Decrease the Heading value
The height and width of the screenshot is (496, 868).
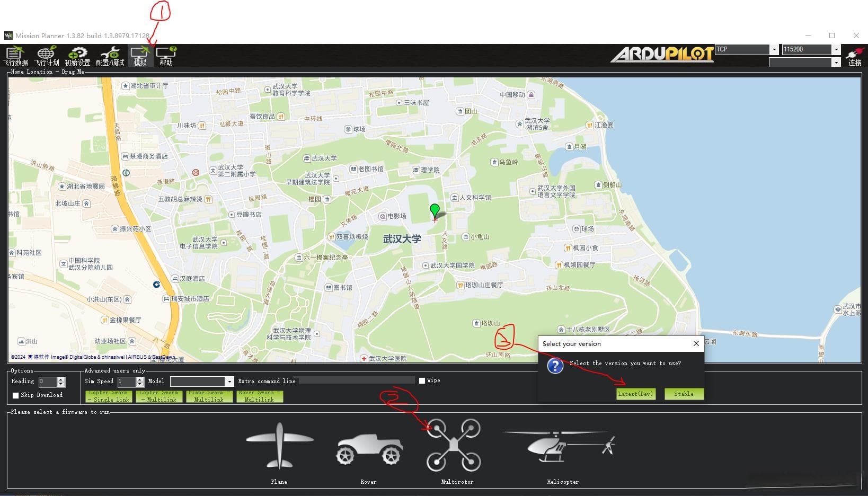pyautogui.click(x=61, y=384)
